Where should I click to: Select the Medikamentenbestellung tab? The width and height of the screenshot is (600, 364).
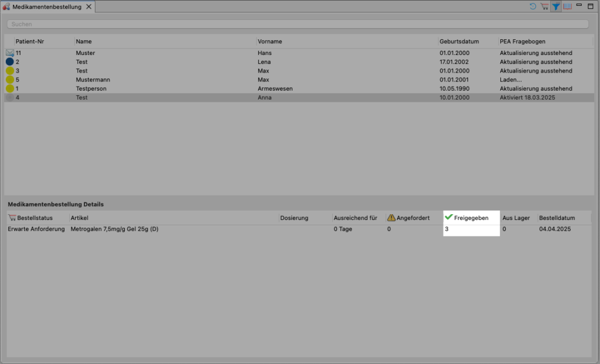pyautogui.click(x=47, y=6)
